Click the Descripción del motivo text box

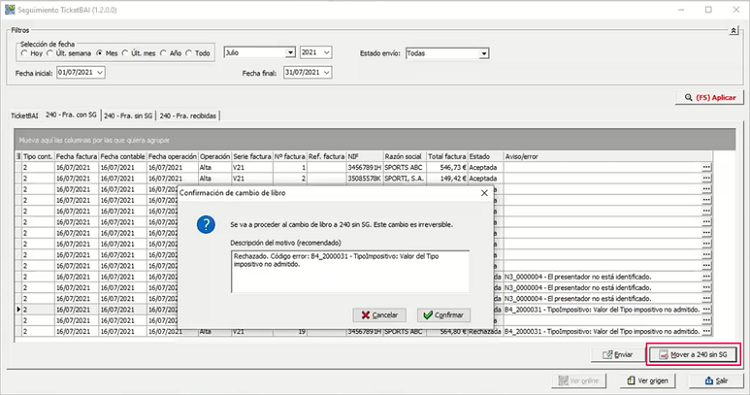click(350, 271)
